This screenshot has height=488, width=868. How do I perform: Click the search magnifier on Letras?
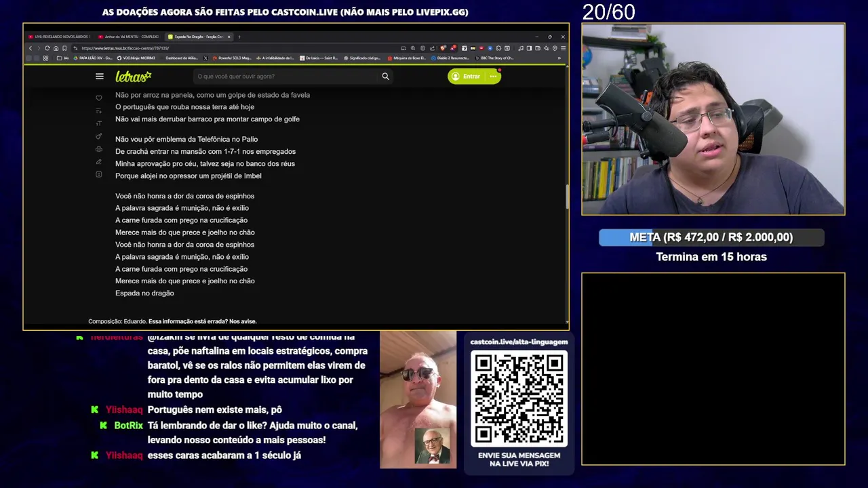tap(385, 77)
